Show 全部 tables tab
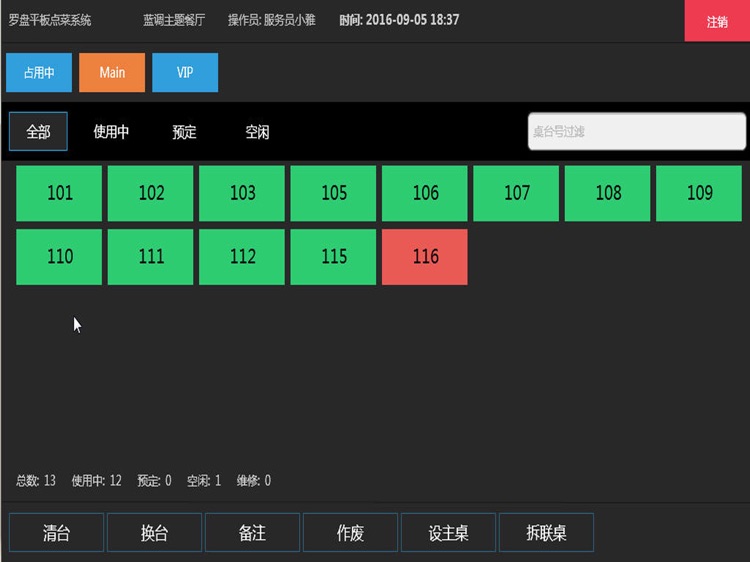 [x=38, y=132]
